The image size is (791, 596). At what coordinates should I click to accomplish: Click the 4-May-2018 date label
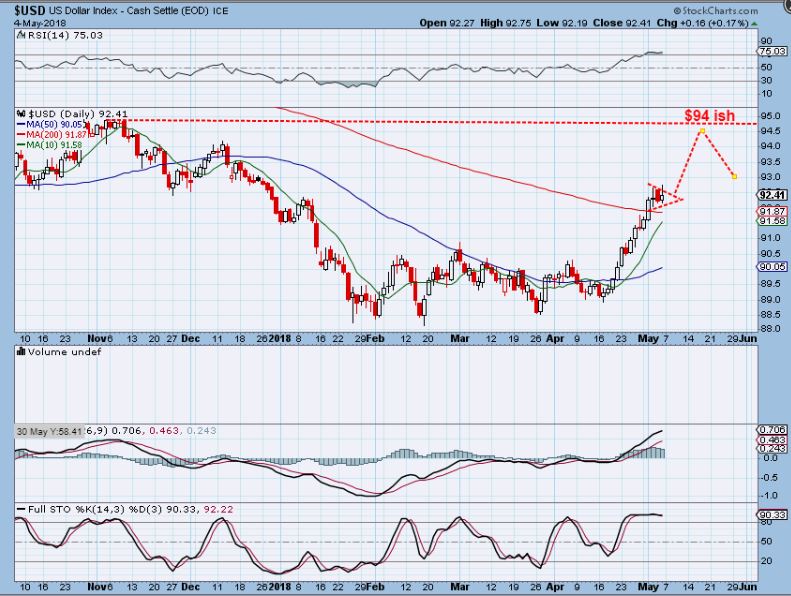coord(35,22)
